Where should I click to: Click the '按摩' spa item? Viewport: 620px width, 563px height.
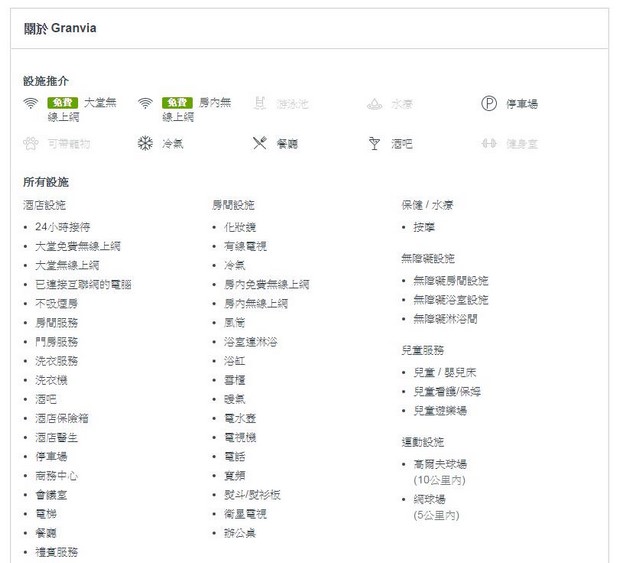coord(424,227)
